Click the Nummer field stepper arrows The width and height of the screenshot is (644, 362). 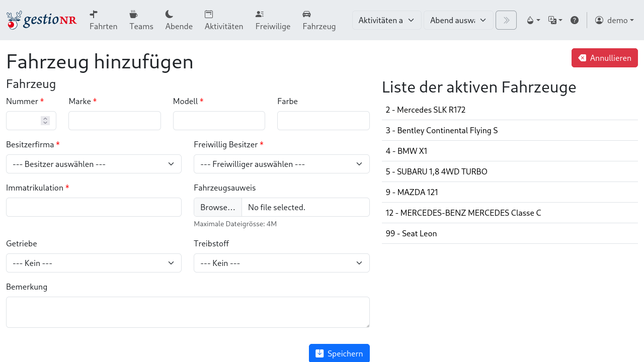pyautogui.click(x=45, y=121)
